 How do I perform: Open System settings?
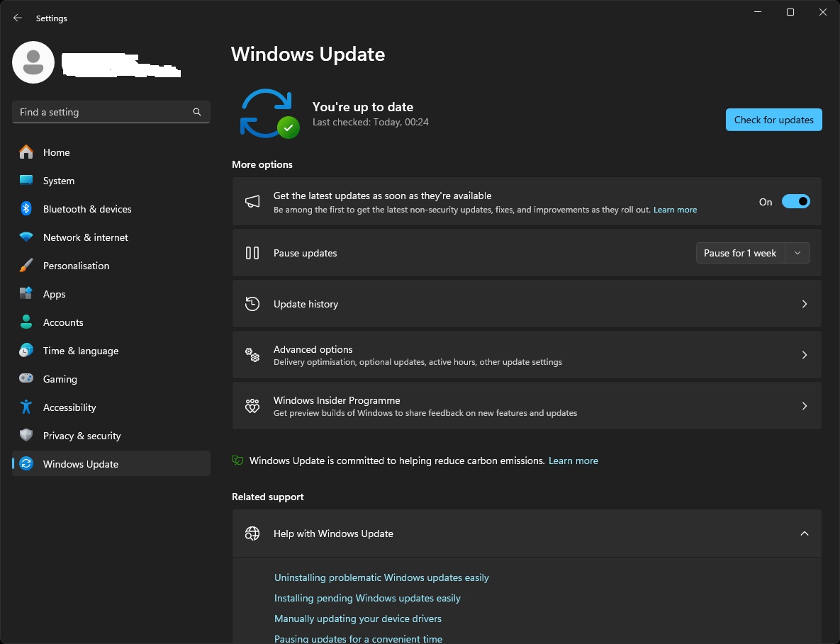[x=111, y=181]
